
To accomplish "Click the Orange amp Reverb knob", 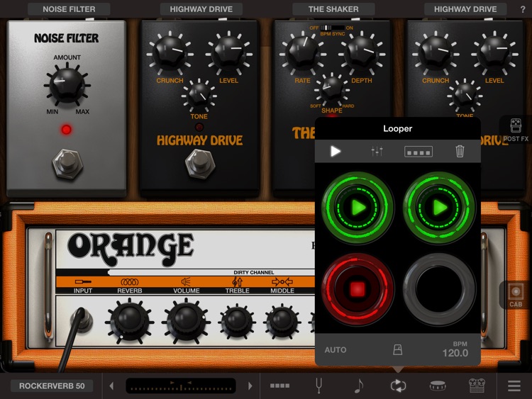I will [x=129, y=321].
